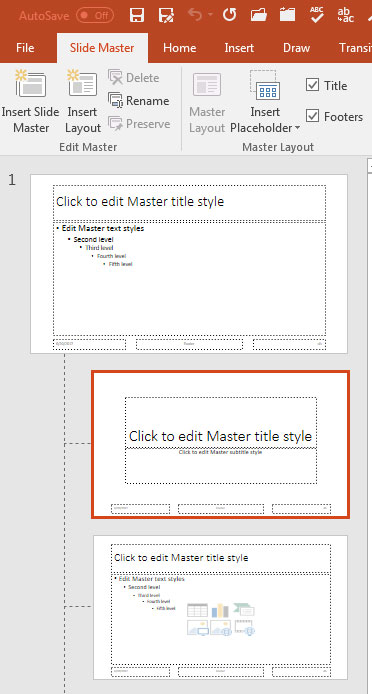Open the Undo history dropdown arrow
The image size is (372, 694).
210,15
